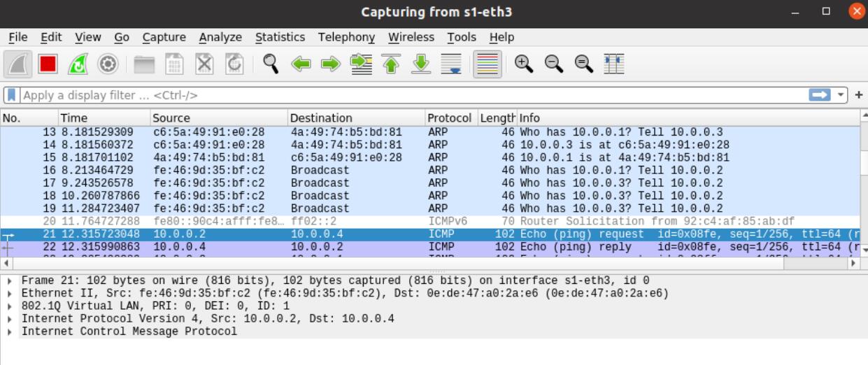Select packet 16 broadcast ARP row
Image resolution: width=868 pixels, height=365 pixels.
tap(429, 170)
